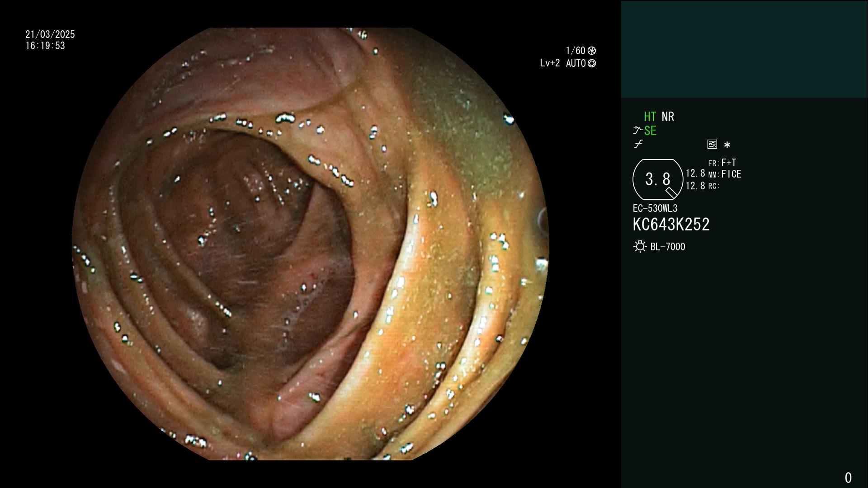Click the 12.8 value beside MM
This screenshot has height=488, width=868.
695,174
